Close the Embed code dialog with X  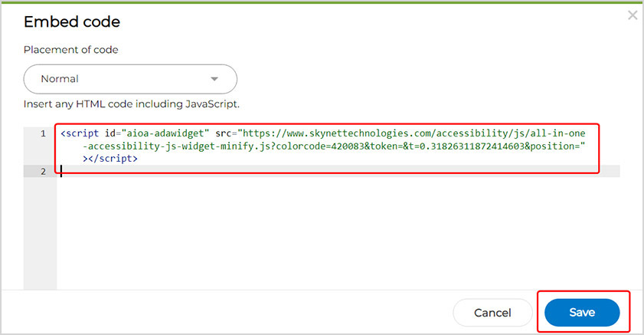(x=633, y=15)
